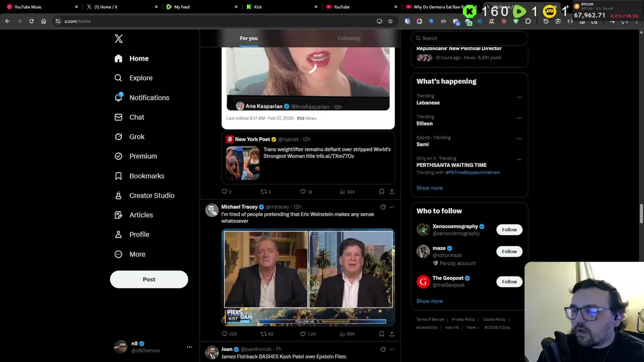
Task: Open Explore in the sidebar
Action: click(133, 78)
